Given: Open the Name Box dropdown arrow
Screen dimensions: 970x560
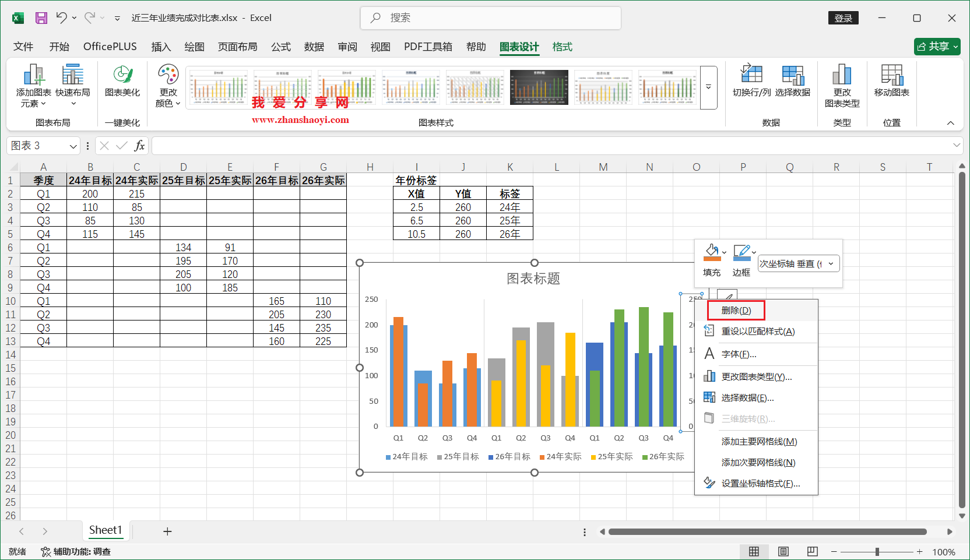Looking at the screenshot, I should coord(73,146).
